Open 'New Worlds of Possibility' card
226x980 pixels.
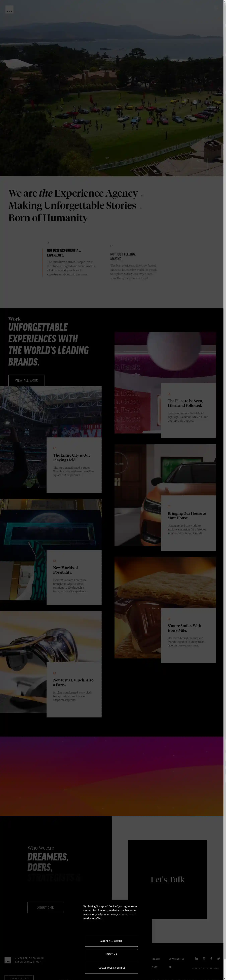coord(74,577)
